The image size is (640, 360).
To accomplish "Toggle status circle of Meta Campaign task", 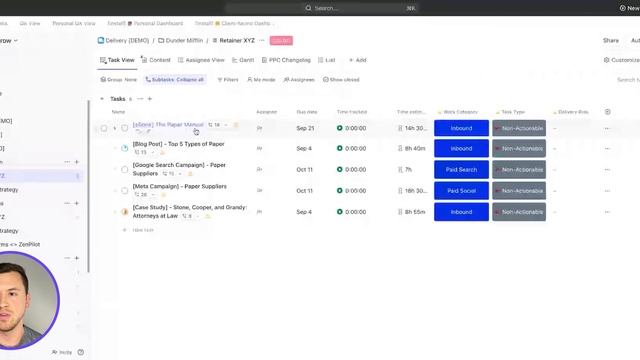I will [x=124, y=191].
